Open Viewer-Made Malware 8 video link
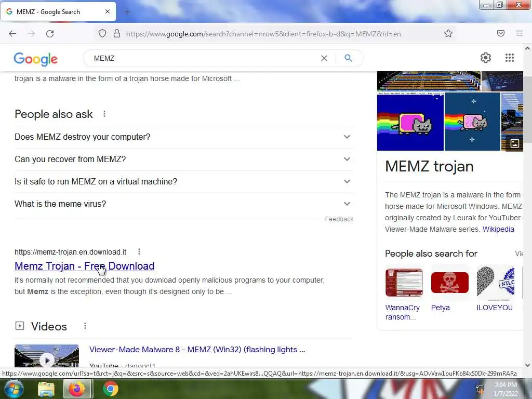The image size is (532, 399). (197, 350)
